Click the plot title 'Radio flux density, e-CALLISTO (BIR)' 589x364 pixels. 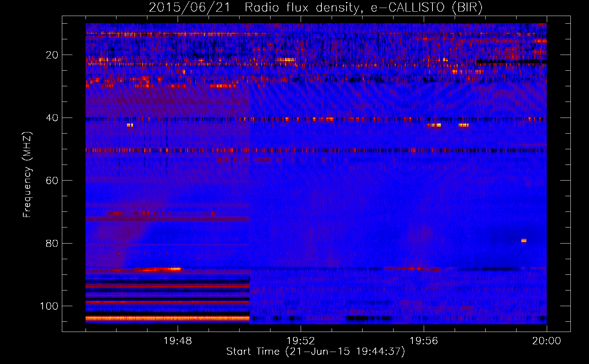tap(363, 7)
